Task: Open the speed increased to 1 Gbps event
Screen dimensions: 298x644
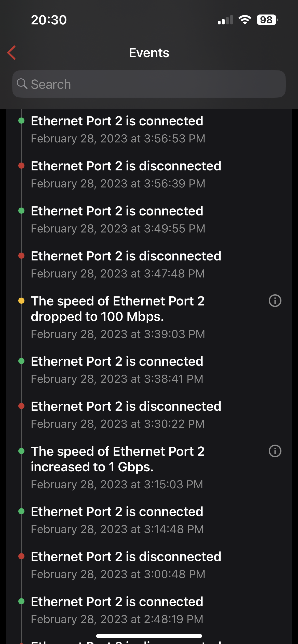Action: pos(118,467)
